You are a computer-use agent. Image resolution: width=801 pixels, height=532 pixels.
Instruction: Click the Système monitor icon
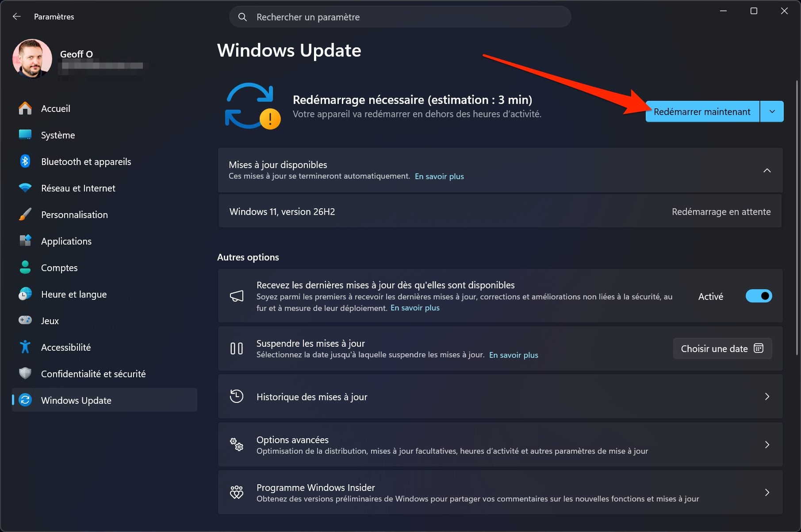(25, 135)
